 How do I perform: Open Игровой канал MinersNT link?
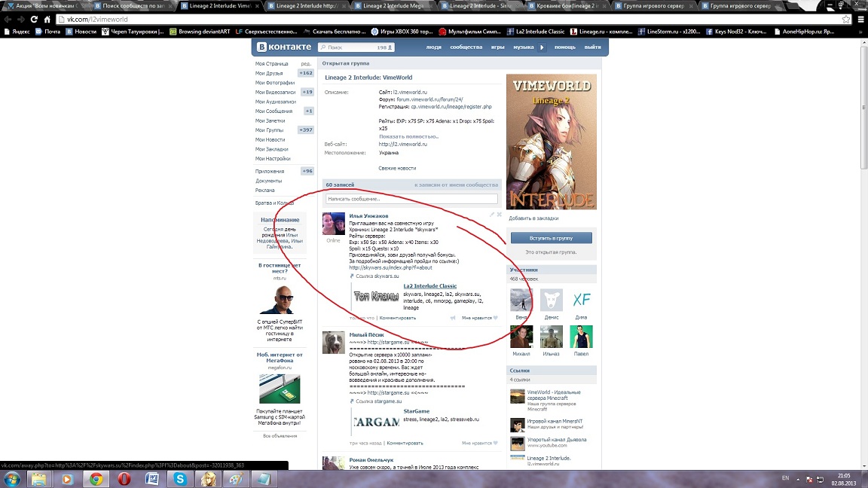pos(555,421)
